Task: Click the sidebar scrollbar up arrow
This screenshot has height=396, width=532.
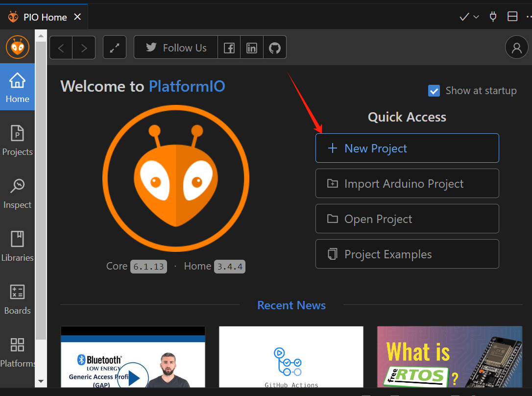Action: tap(41, 36)
